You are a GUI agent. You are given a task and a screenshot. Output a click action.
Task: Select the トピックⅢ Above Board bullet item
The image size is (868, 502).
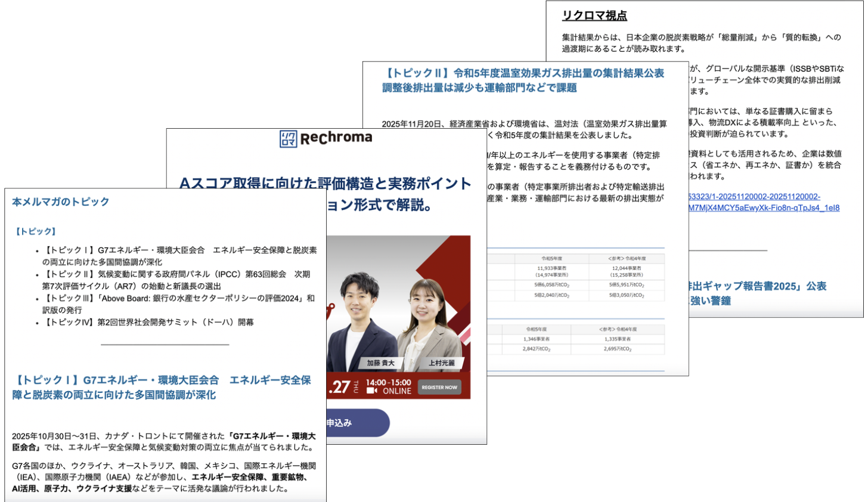click(179, 303)
